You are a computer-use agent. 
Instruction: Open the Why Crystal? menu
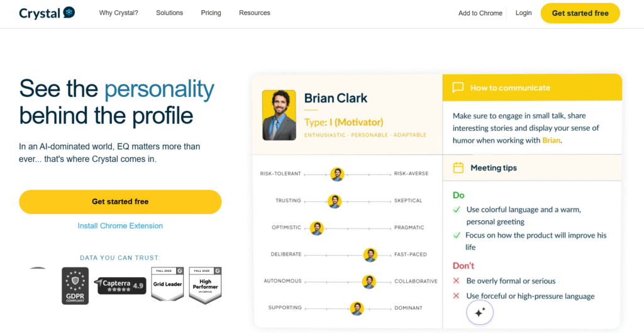118,13
